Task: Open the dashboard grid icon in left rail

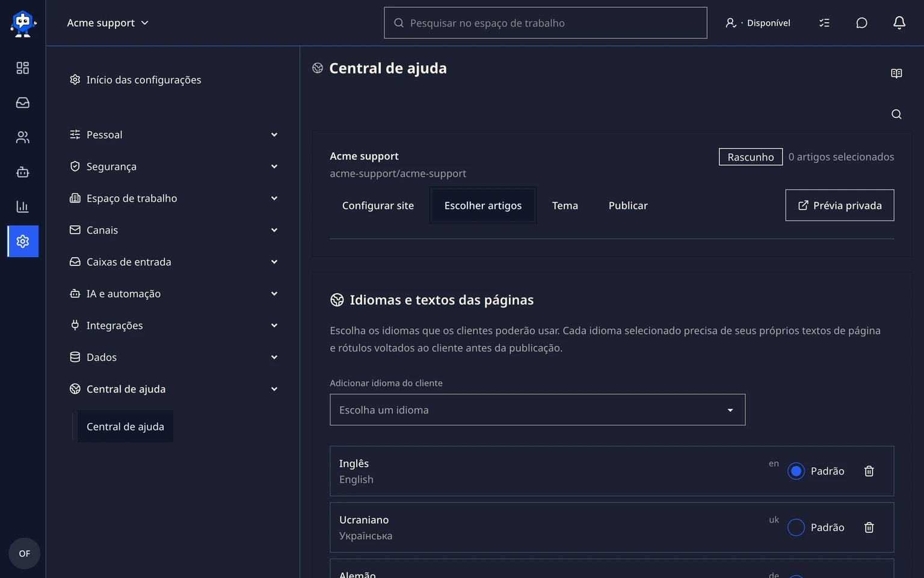Action: point(23,68)
